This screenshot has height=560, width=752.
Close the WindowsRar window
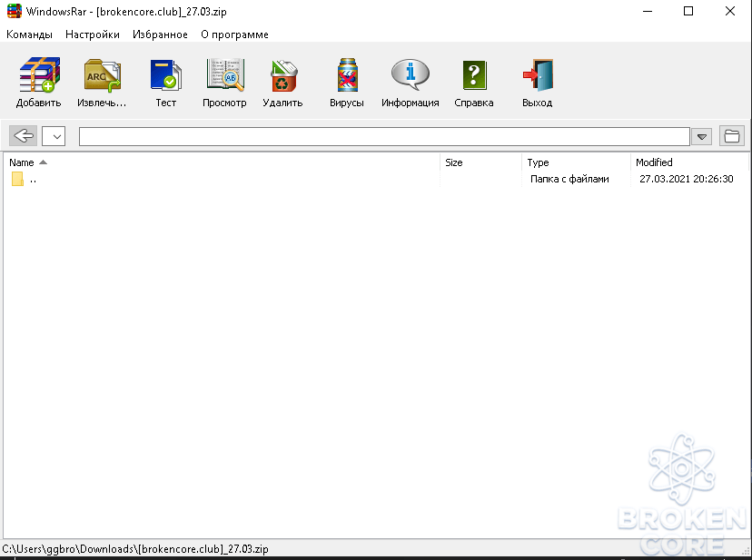(730, 11)
